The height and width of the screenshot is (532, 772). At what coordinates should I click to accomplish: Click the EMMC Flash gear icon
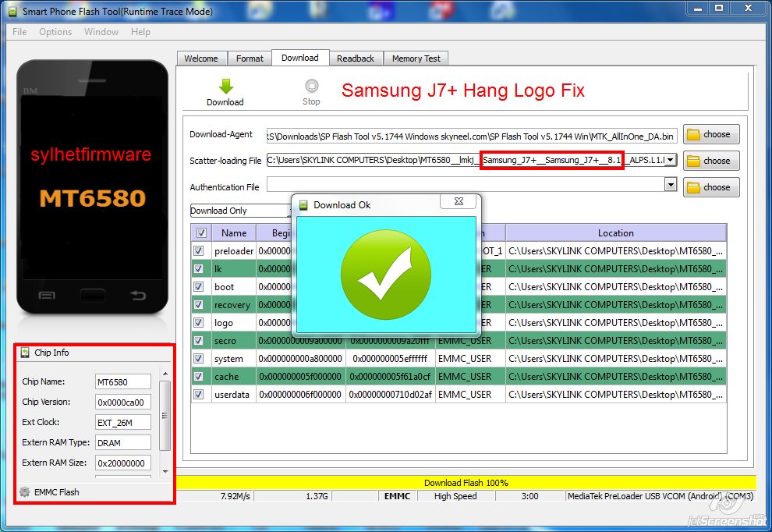click(x=24, y=491)
